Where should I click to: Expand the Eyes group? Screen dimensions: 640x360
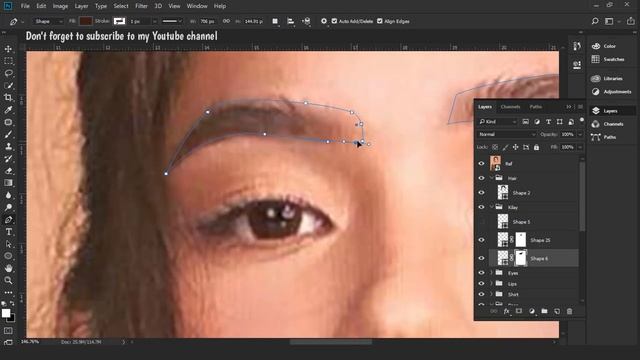491,273
